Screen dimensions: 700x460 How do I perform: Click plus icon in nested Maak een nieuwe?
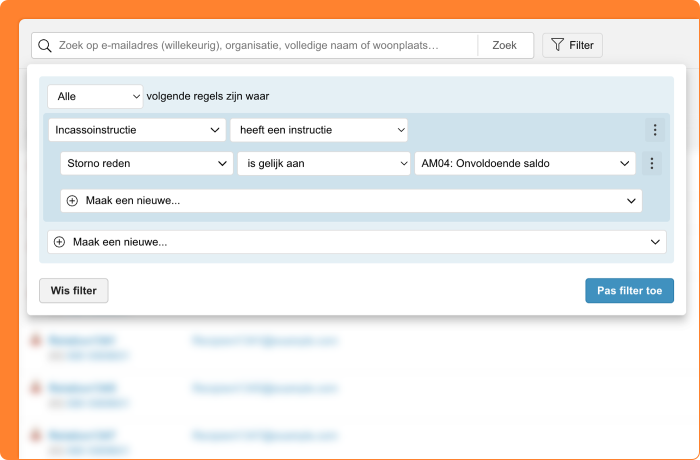tap(72, 201)
